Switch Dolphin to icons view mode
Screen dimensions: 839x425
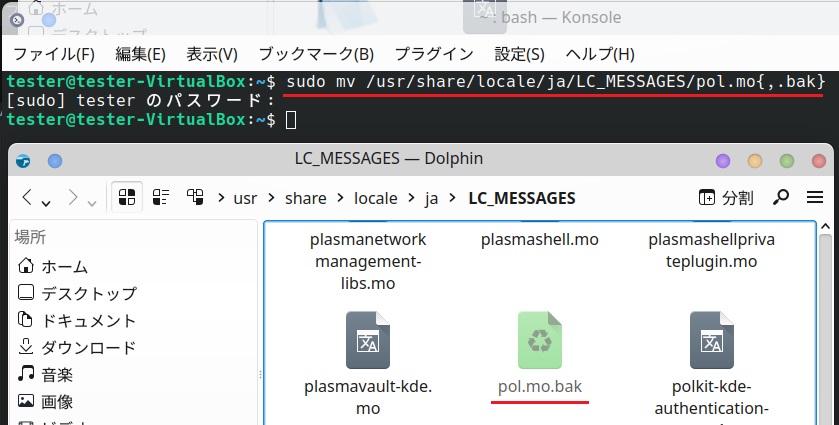[126, 197]
